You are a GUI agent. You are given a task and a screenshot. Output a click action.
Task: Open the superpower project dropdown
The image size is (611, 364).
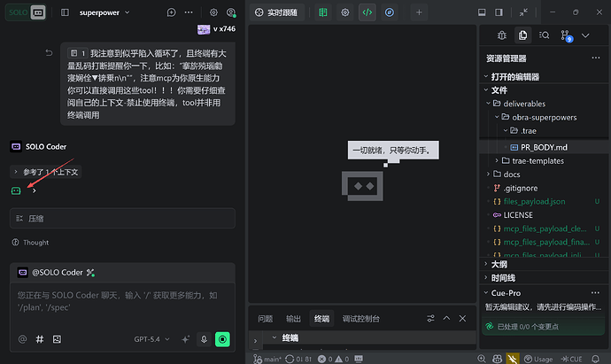coord(104,12)
